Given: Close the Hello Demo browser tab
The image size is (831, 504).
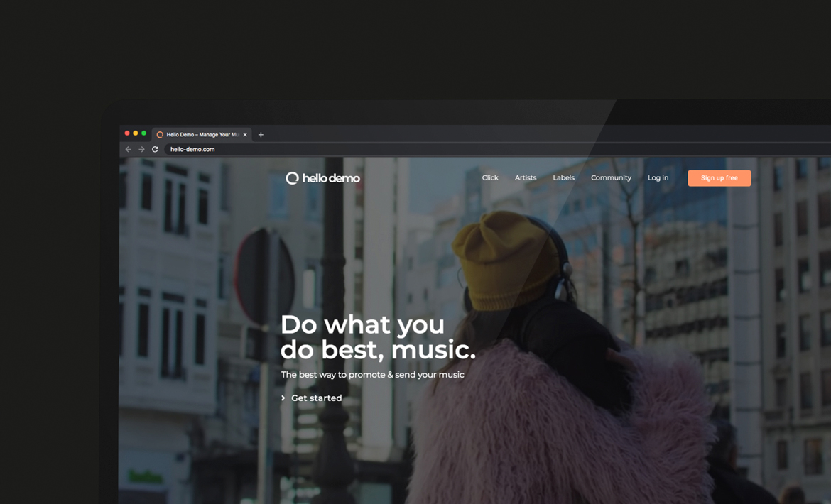Looking at the screenshot, I should pyautogui.click(x=245, y=134).
